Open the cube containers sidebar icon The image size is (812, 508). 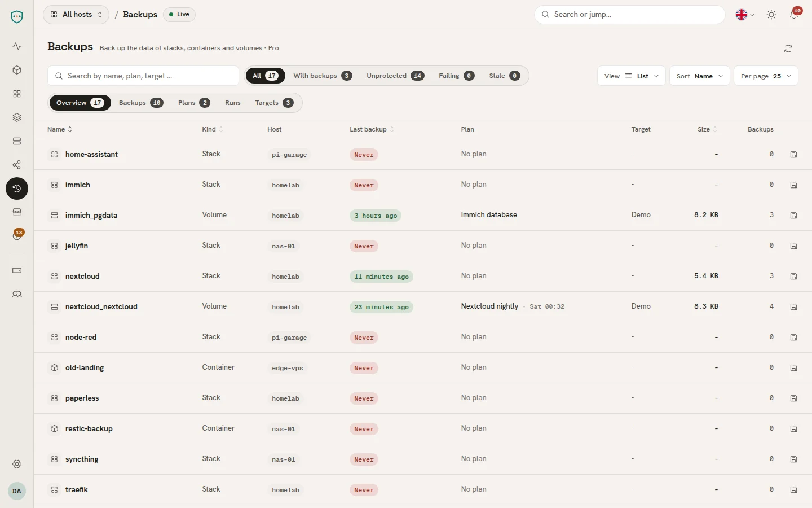click(17, 70)
